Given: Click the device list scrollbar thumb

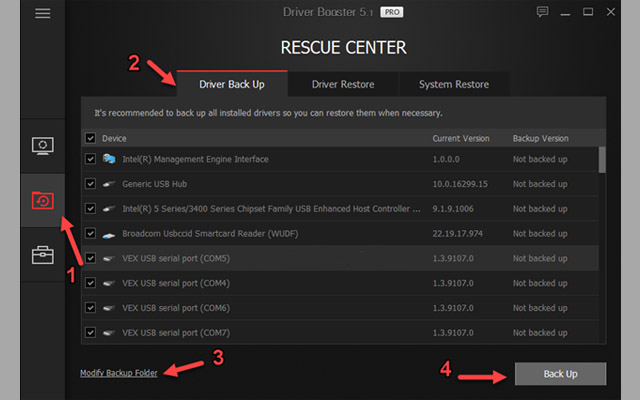Looking at the screenshot, I should 602,160.
